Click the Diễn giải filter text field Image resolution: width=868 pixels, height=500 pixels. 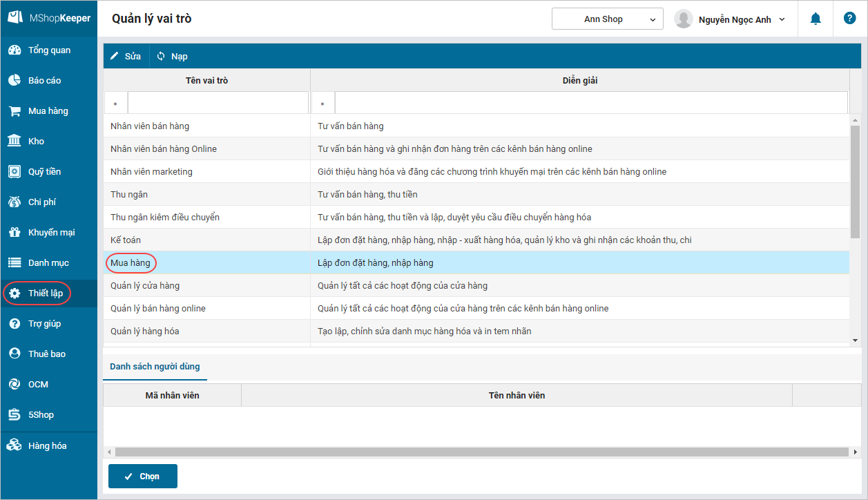pos(590,103)
